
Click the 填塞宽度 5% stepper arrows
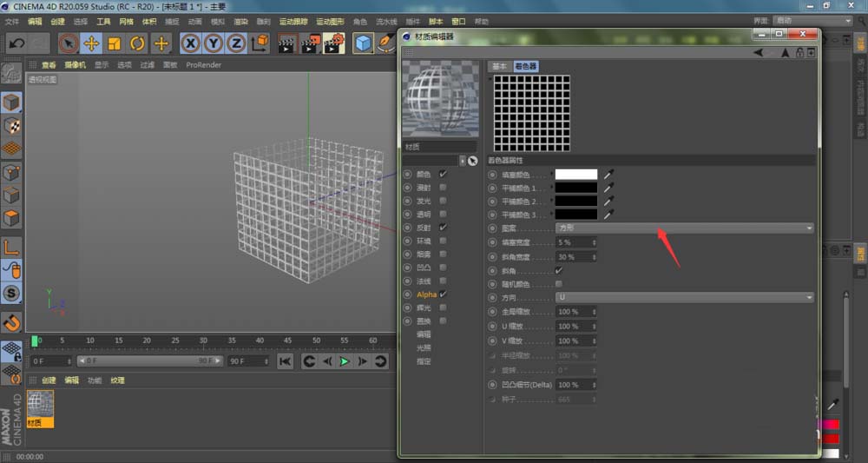pyautogui.click(x=594, y=242)
